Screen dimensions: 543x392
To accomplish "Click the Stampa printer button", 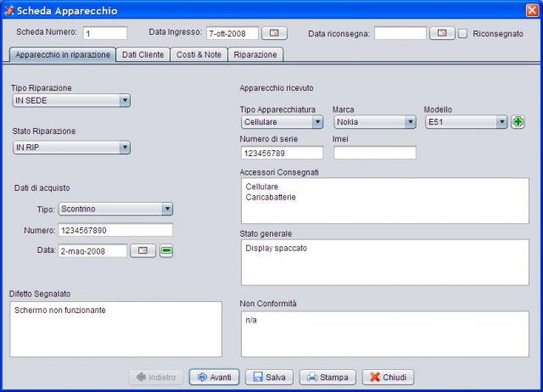I will pyautogui.click(x=327, y=377).
